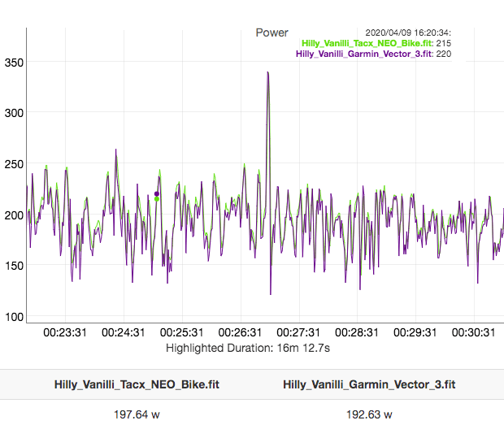Click the Power chart title
The width and height of the screenshot is (504, 425).
pyautogui.click(x=272, y=33)
